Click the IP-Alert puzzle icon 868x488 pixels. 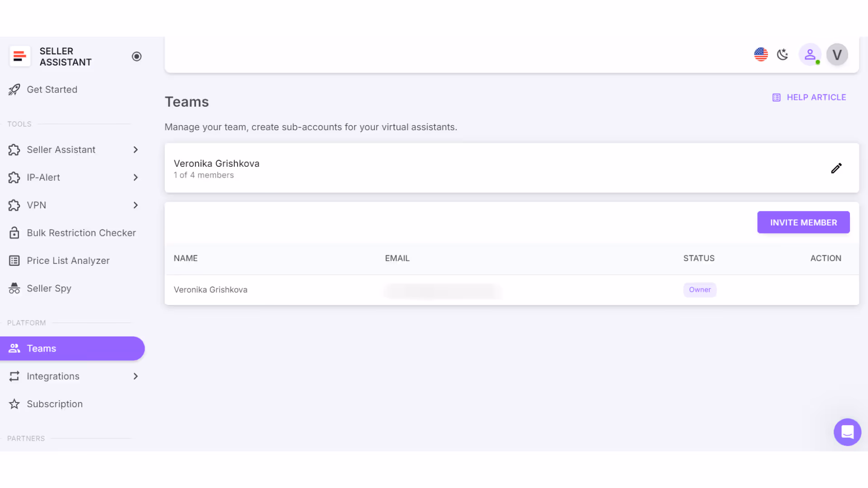pos(14,178)
